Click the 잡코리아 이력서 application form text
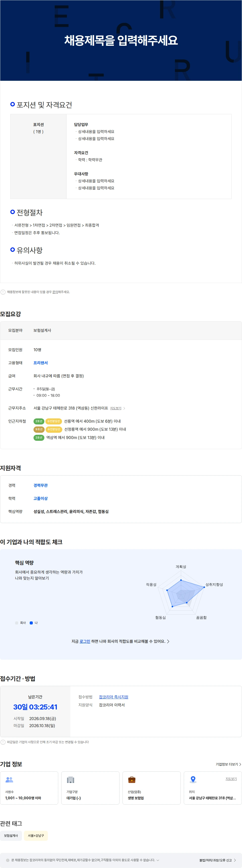242x868 pixels. [x=112, y=705]
